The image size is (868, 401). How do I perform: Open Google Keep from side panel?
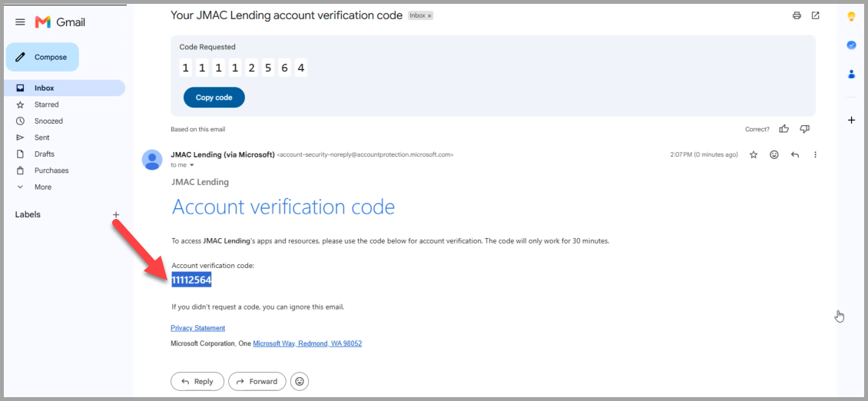(851, 17)
